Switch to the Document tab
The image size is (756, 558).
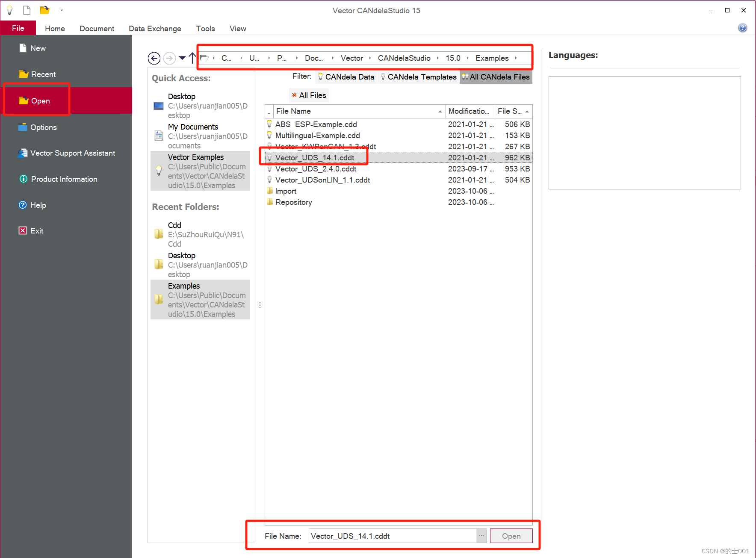pyautogui.click(x=97, y=29)
